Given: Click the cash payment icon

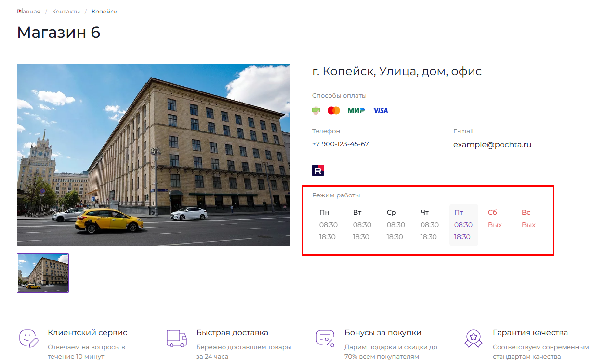Looking at the screenshot, I should pos(316,111).
